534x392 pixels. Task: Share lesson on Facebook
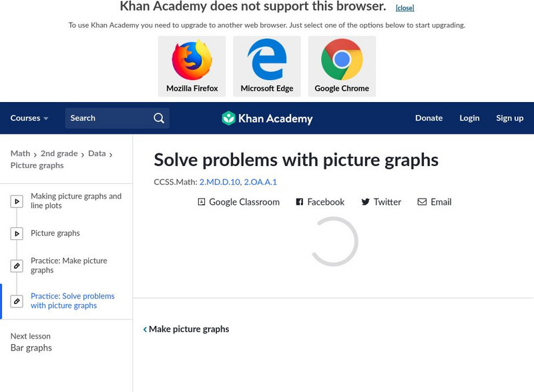click(x=320, y=202)
